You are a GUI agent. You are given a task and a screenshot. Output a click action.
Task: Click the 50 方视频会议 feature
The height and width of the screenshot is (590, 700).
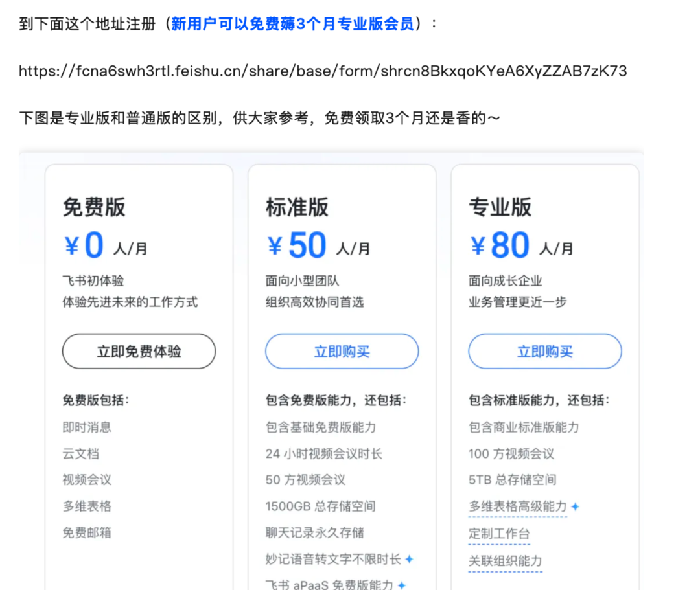click(x=306, y=480)
